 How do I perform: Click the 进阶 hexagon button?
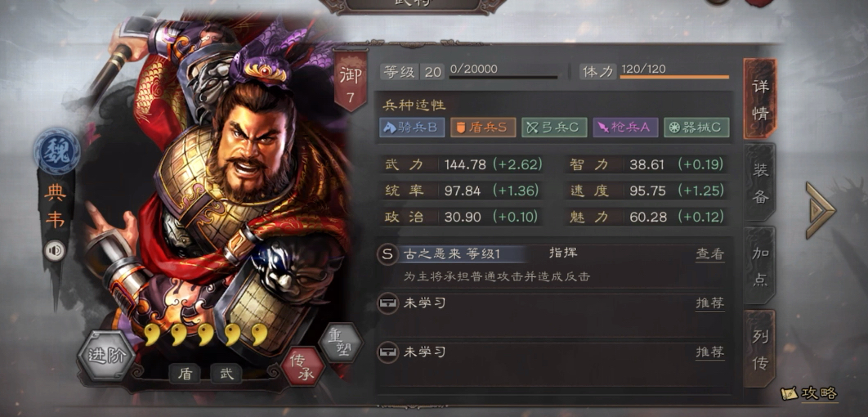105,356
